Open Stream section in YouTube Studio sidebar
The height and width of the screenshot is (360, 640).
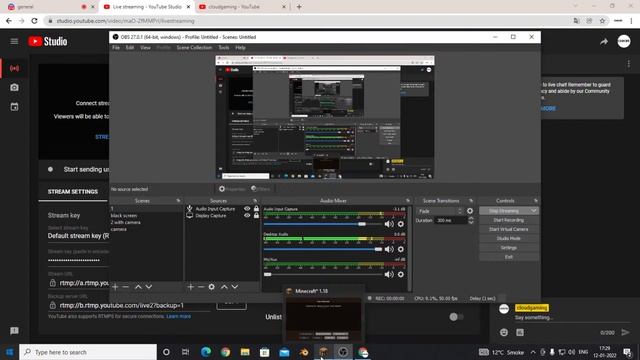(14, 68)
